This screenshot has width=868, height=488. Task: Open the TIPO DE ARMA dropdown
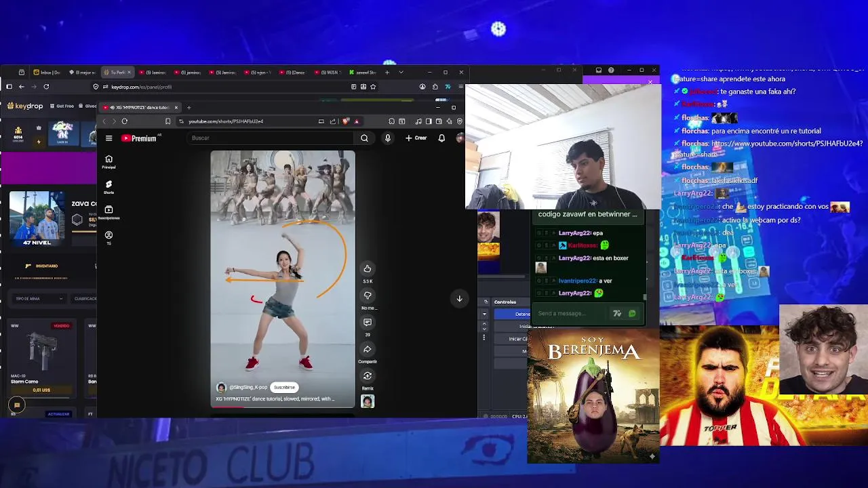[39, 298]
